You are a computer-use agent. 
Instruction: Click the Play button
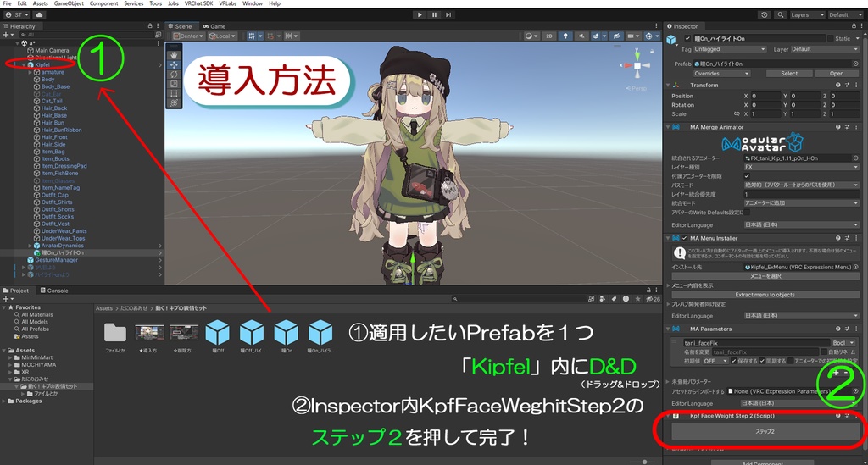tap(420, 15)
